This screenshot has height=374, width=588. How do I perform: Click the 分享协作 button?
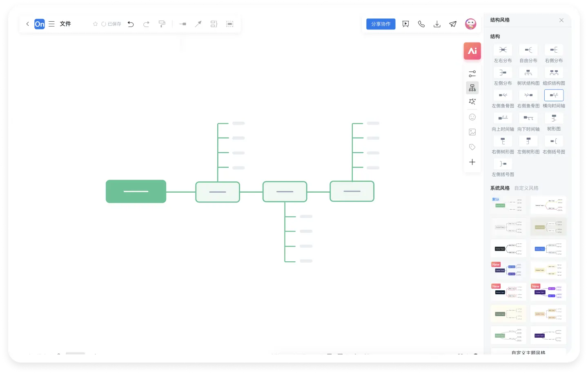381,24
